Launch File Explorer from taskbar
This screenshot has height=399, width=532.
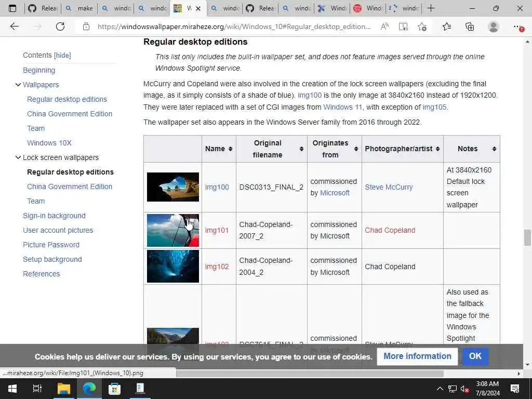pyautogui.click(x=63, y=389)
